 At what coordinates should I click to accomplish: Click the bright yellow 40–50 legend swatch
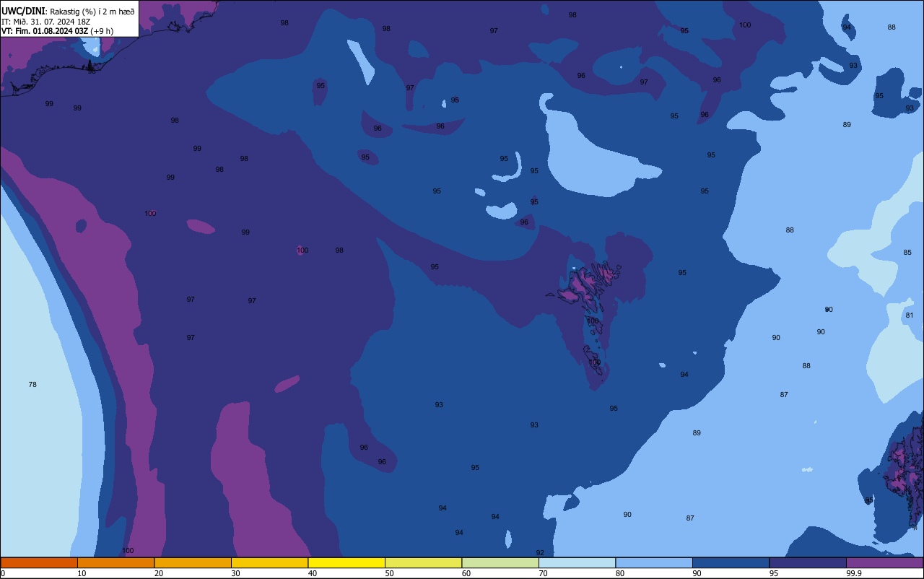coord(346,562)
